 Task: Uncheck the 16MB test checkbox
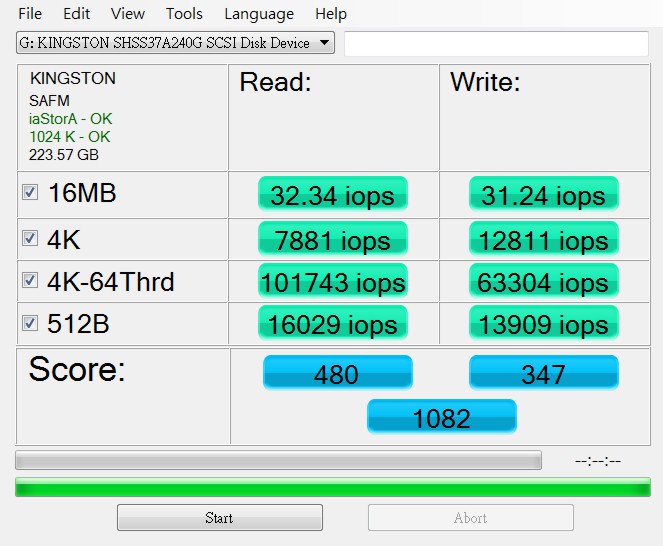(x=30, y=192)
